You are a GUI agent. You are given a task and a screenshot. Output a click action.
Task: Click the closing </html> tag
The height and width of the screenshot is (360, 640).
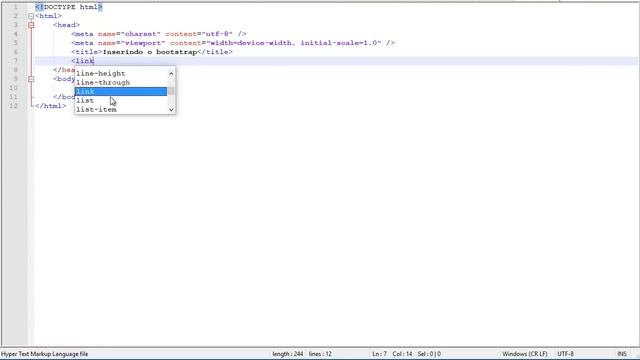[51, 106]
